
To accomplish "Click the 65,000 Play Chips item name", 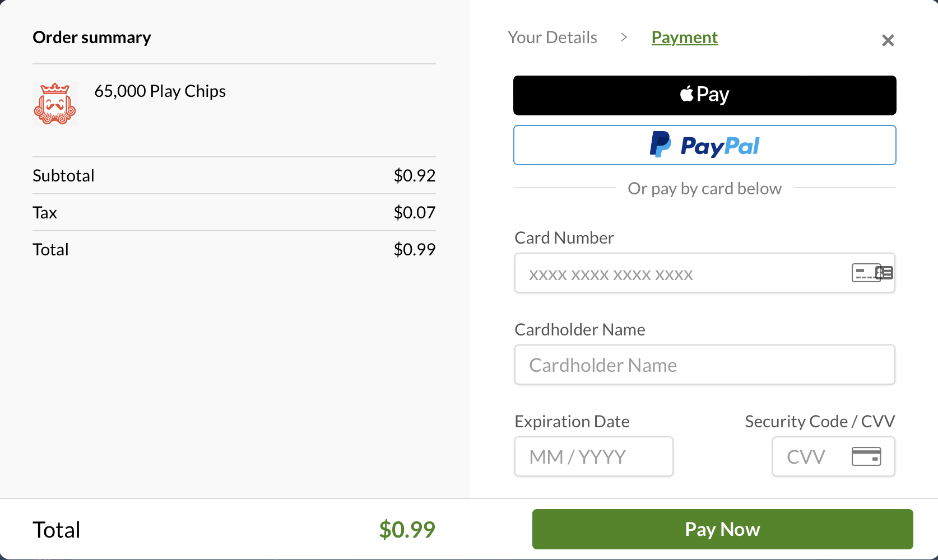I will 160,91.
